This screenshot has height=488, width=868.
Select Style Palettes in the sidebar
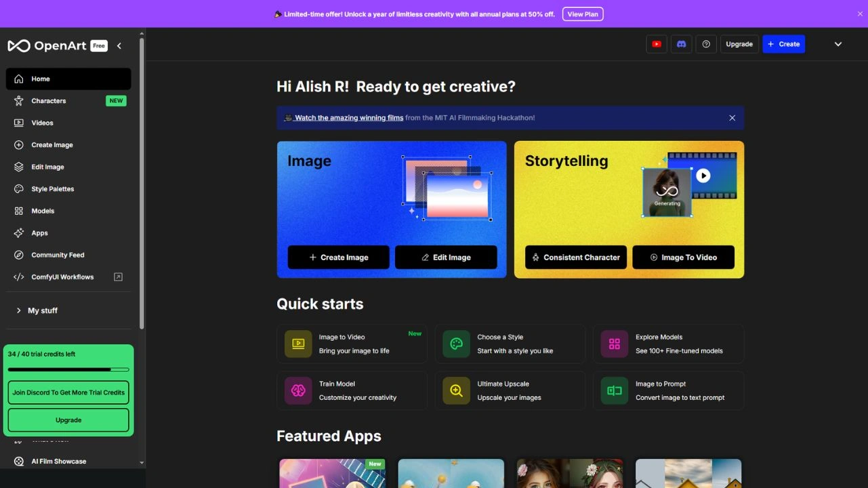click(x=52, y=189)
